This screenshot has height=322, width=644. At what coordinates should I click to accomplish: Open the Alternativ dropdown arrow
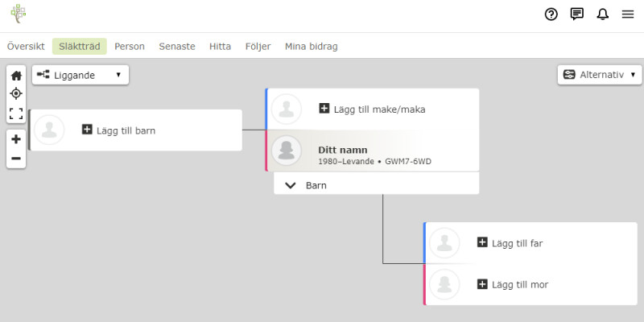(x=633, y=75)
